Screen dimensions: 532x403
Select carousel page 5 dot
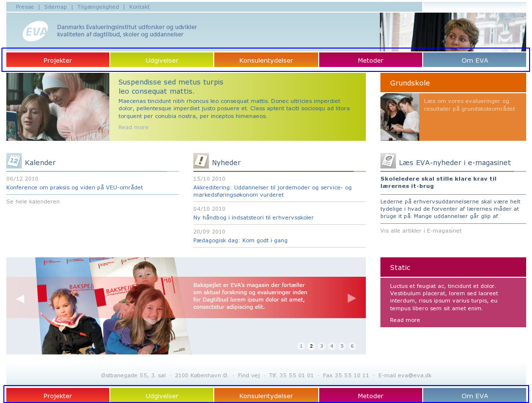(342, 346)
